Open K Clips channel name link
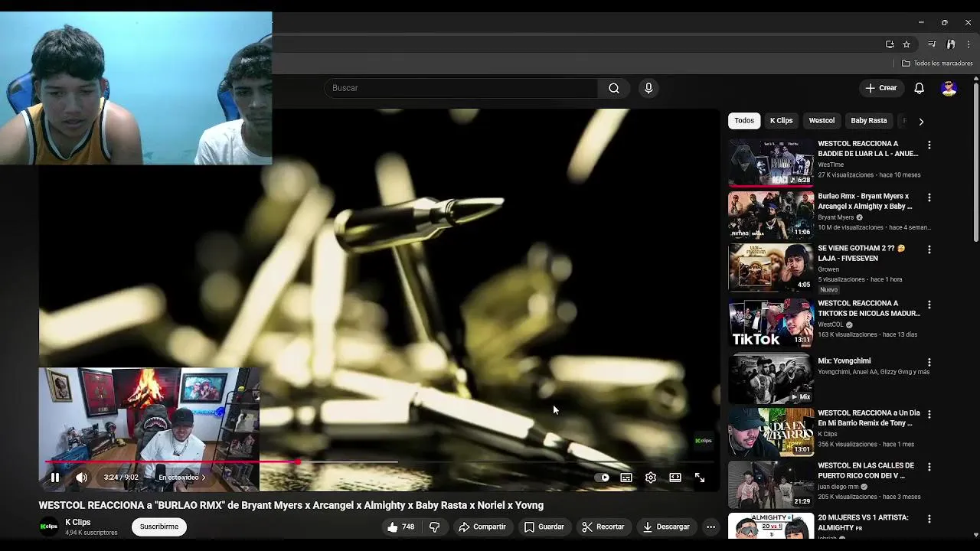Screen dimensions: 980x551 pos(78,522)
